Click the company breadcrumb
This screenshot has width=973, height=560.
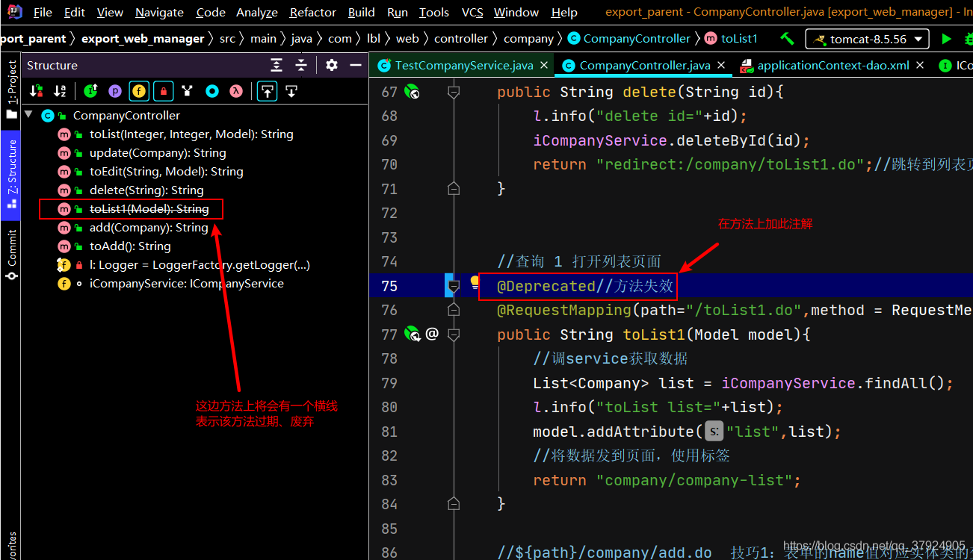point(529,39)
